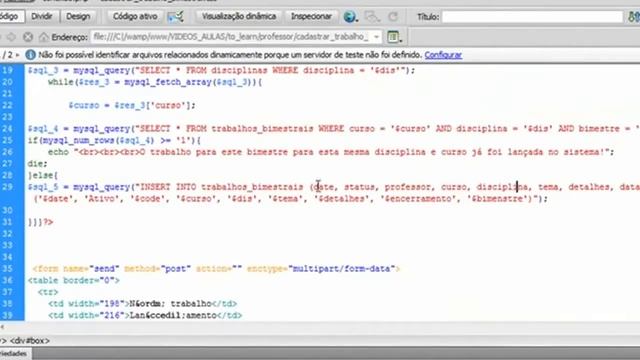Place cursor on 'die;' line
The image size is (640, 360).
point(38,164)
